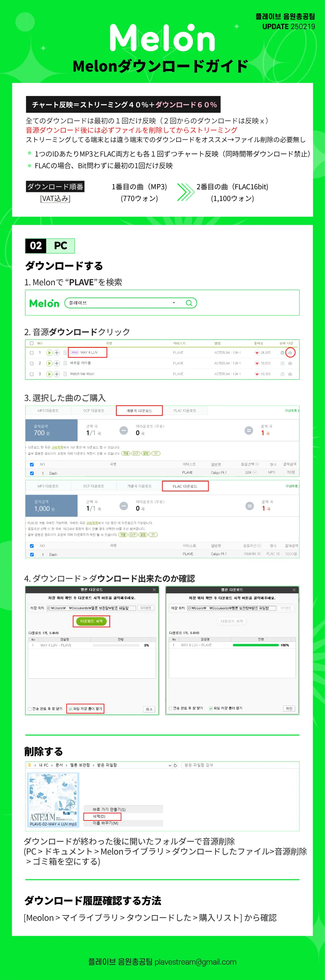This screenshot has width=325, height=980.
Task: Check the box for WAY 4 LUV row
Action: (31, 353)
